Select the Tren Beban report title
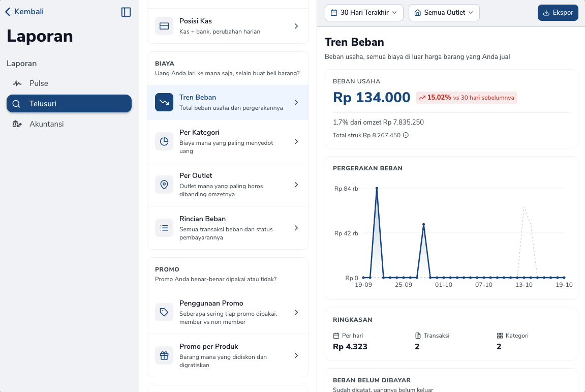The height and width of the screenshot is (392, 585). (198, 98)
